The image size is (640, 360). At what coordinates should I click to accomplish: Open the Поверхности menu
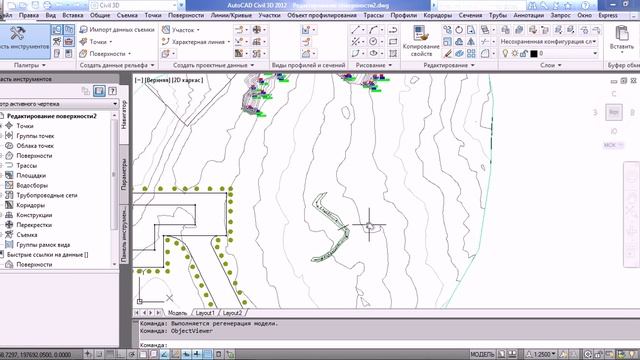[x=186, y=15]
